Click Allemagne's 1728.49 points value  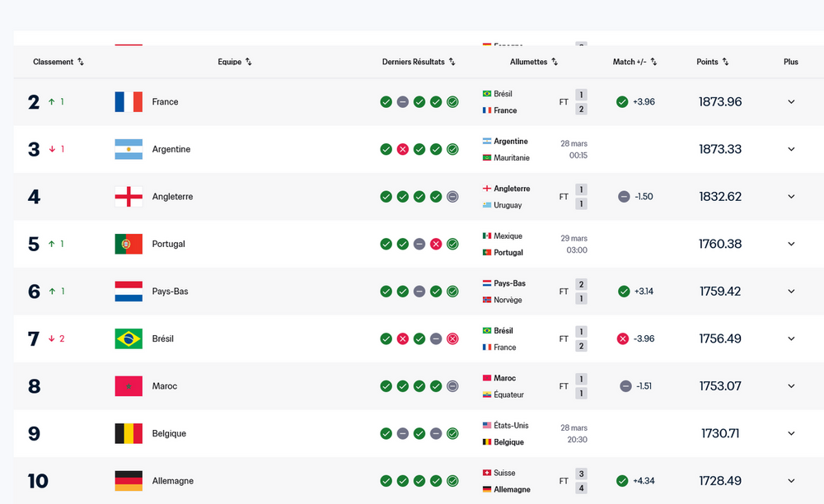(719, 481)
